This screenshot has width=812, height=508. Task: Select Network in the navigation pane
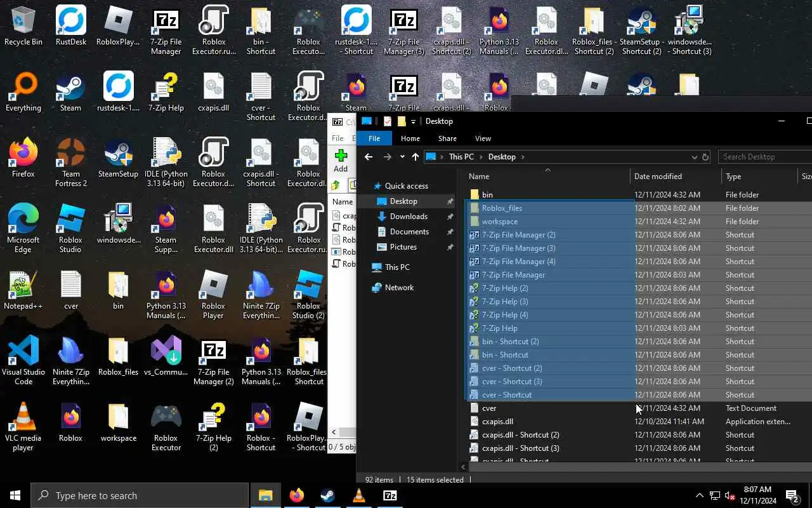pos(399,288)
